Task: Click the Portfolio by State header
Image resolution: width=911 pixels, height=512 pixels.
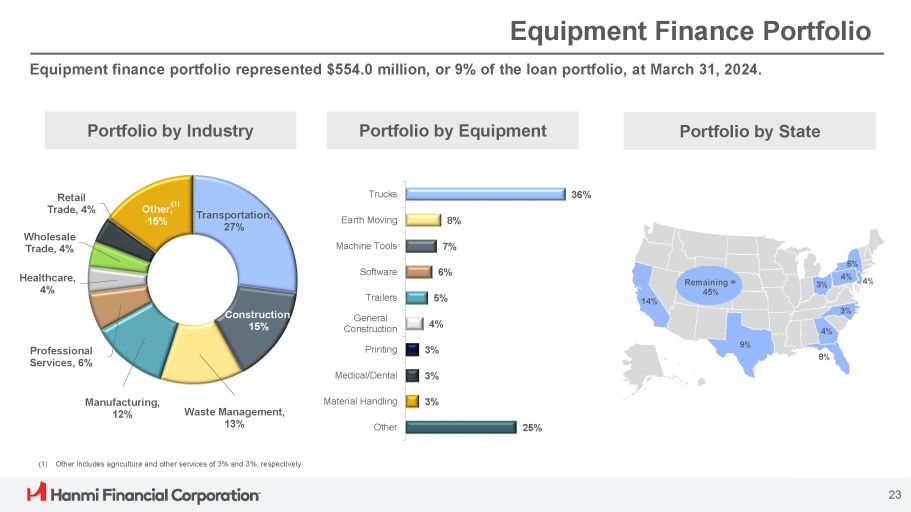Action: point(749,131)
